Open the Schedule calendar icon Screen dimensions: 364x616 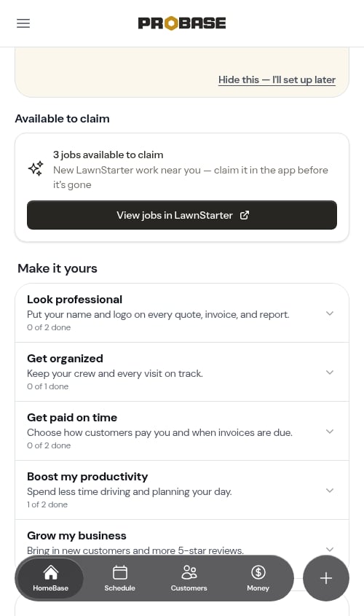click(x=119, y=572)
